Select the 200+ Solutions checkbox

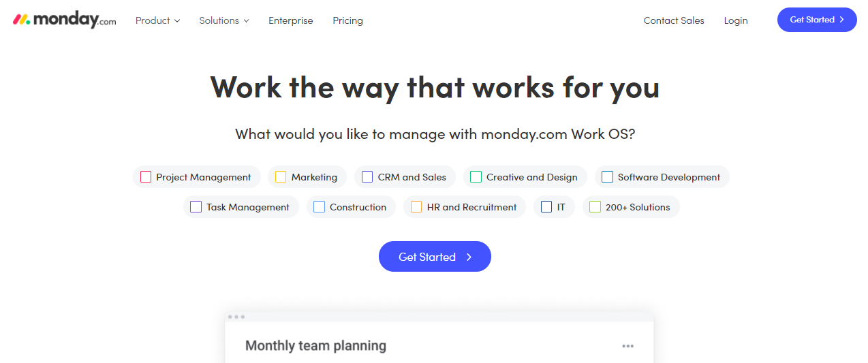coord(595,207)
